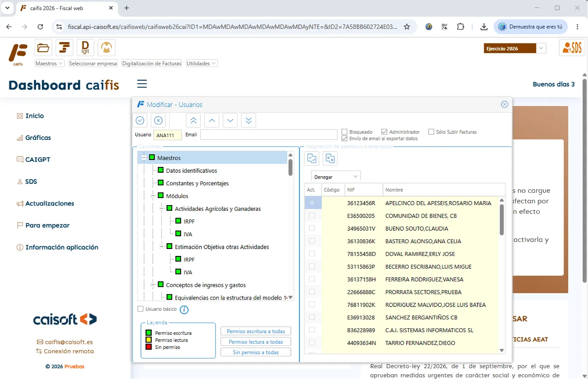588x383 pixels.
Task: Click deselect all companies icon
Action: (x=330, y=159)
